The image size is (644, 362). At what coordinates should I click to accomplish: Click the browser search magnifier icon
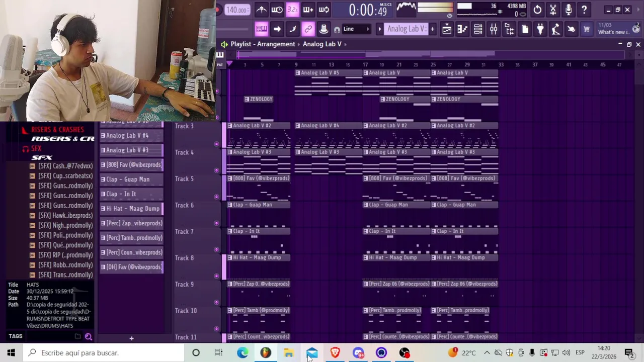[x=89, y=337]
